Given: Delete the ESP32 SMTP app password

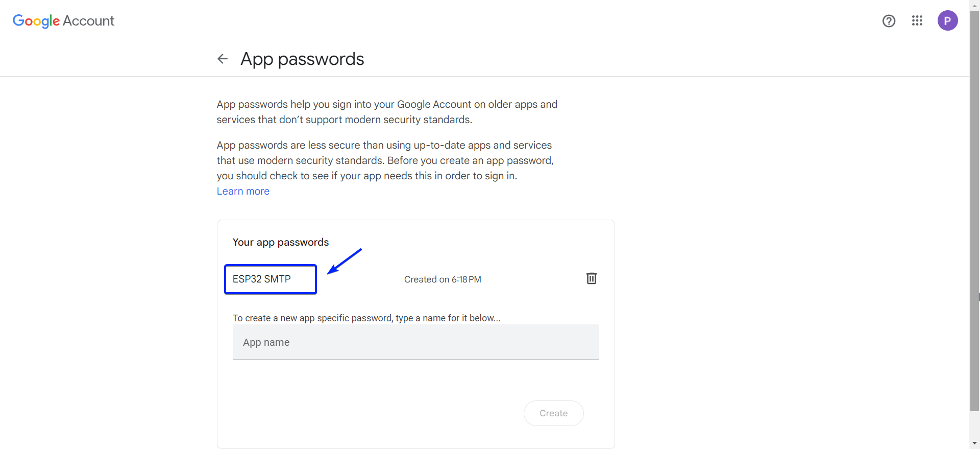Looking at the screenshot, I should (x=591, y=278).
